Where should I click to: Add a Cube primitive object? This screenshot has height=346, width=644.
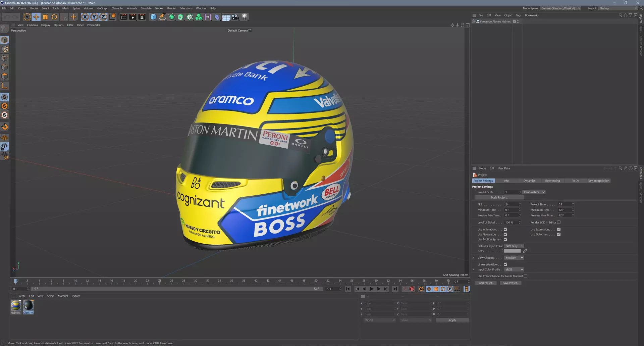click(153, 17)
